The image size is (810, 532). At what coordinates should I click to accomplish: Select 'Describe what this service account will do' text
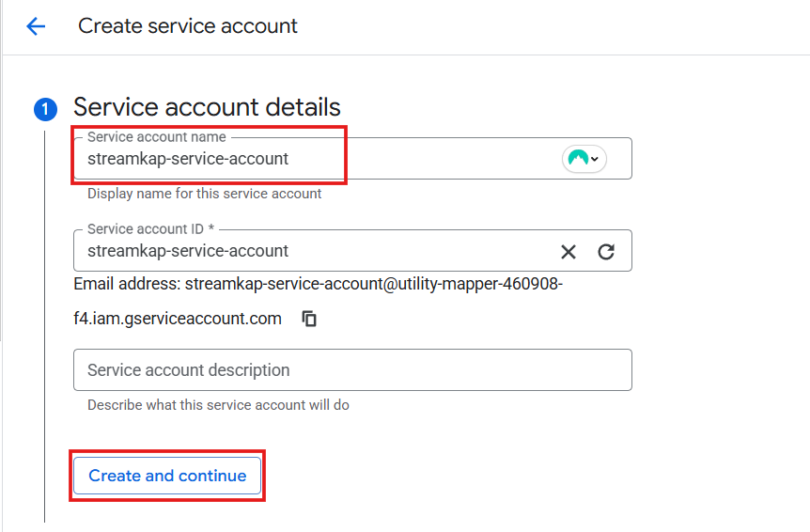[x=218, y=405]
